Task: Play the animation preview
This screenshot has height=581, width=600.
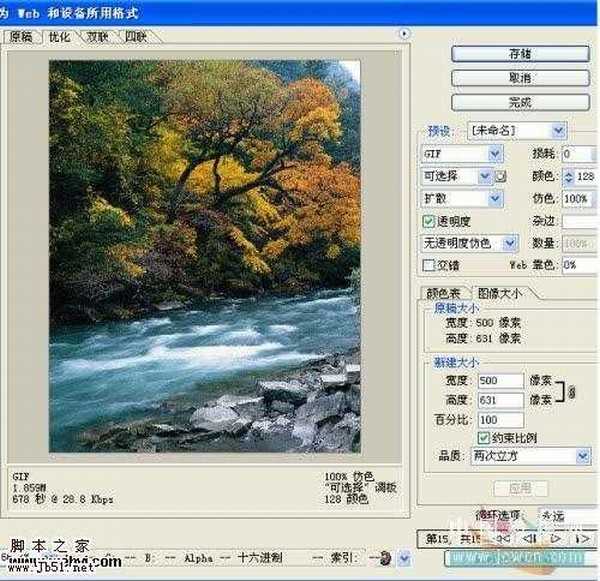Action: pyautogui.click(x=553, y=540)
